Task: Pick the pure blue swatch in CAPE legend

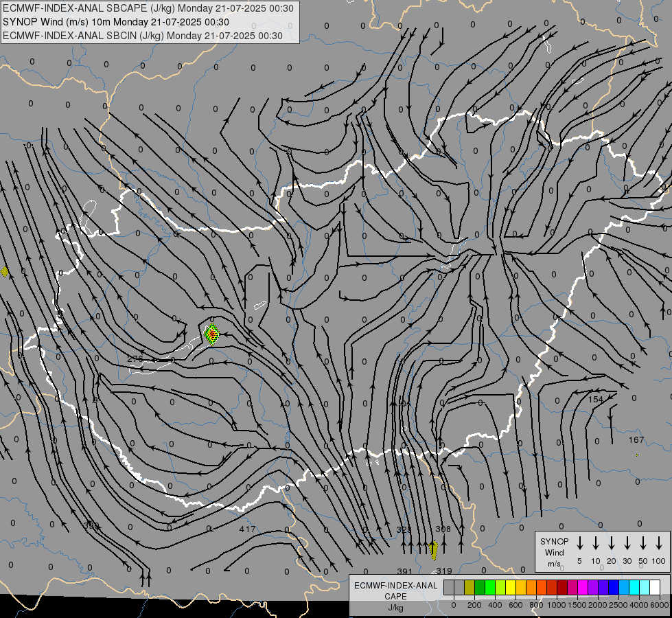Action: (613, 587)
